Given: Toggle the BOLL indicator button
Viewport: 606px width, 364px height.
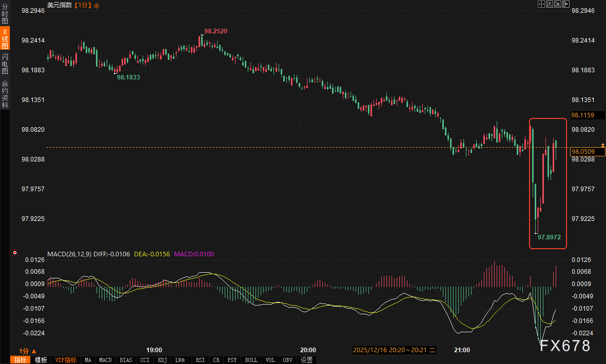Looking at the screenshot, I should pyautogui.click(x=251, y=360).
